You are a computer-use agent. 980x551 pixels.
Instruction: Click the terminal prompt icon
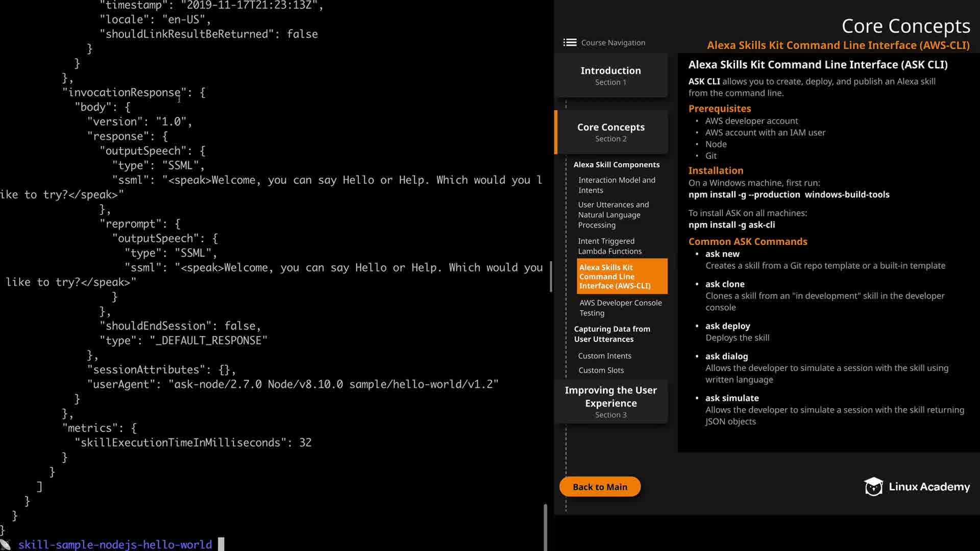click(6, 545)
